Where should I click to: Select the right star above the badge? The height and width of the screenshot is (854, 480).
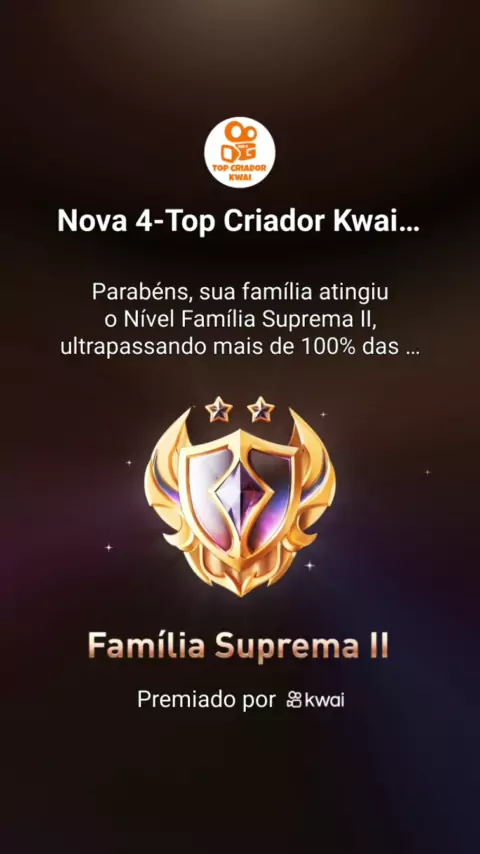(261, 410)
